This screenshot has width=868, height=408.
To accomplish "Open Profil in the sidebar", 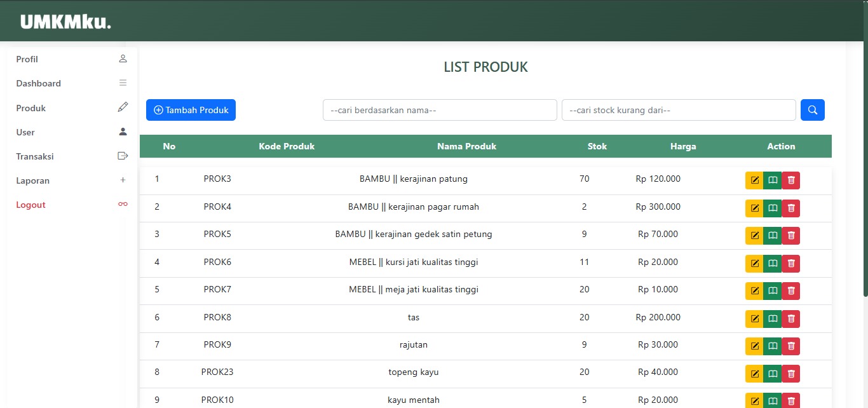I will pos(27,59).
